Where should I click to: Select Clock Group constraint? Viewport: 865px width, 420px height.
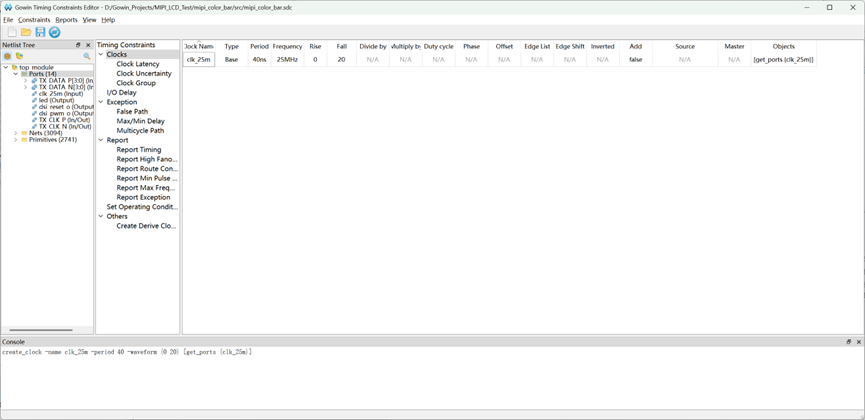[x=136, y=83]
